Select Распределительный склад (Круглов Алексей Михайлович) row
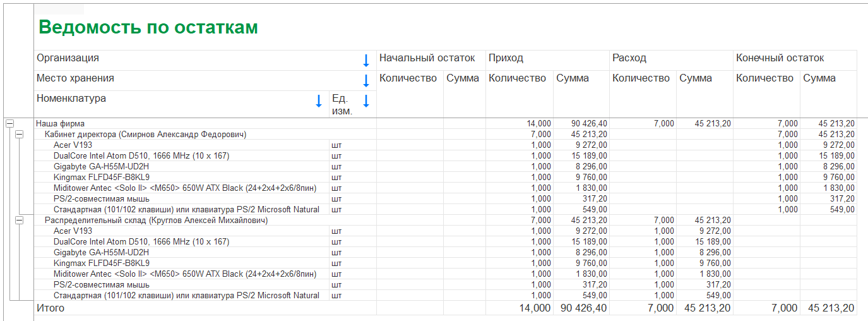The image size is (868, 321). 156,221
